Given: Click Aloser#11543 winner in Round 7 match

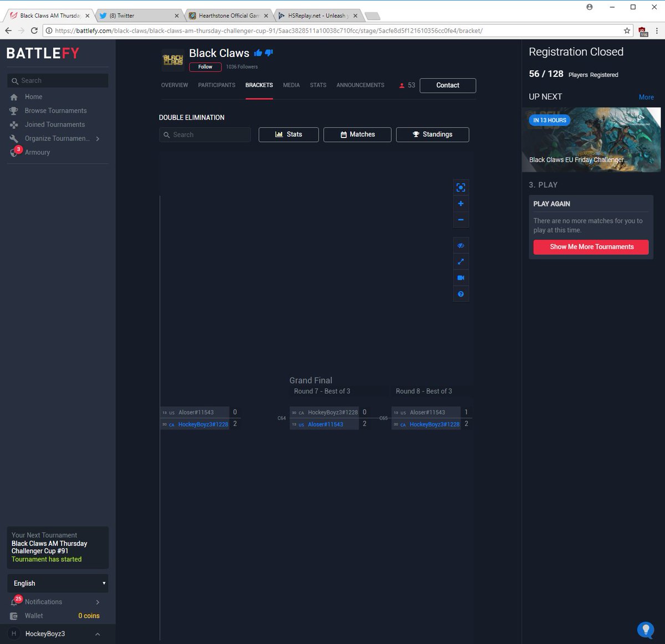Looking at the screenshot, I should (325, 425).
